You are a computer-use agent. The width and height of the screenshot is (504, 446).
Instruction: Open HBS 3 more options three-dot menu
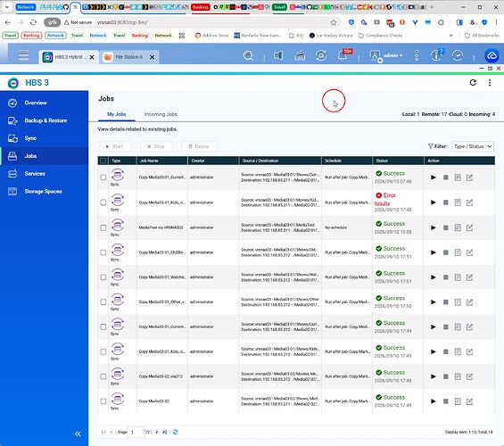[490, 83]
